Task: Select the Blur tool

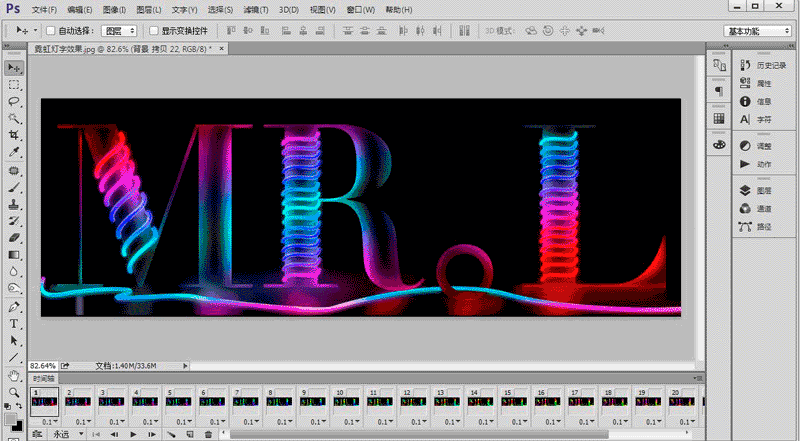Action: (x=14, y=272)
